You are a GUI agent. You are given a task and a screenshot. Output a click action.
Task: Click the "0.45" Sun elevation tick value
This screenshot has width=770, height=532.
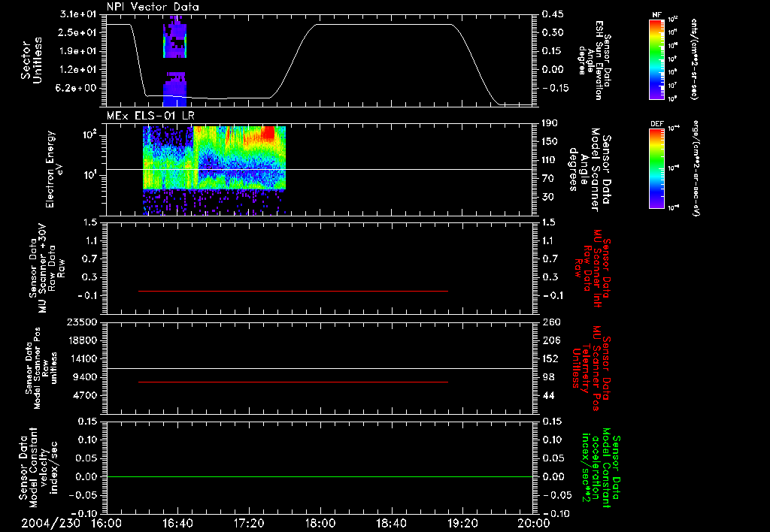click(x=553, y=14)
